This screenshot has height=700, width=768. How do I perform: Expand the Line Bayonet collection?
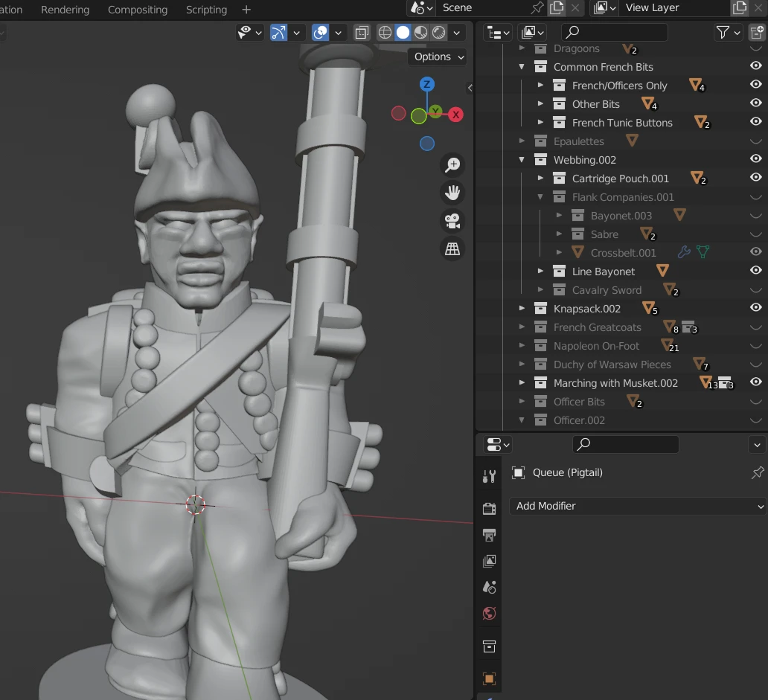540,271
